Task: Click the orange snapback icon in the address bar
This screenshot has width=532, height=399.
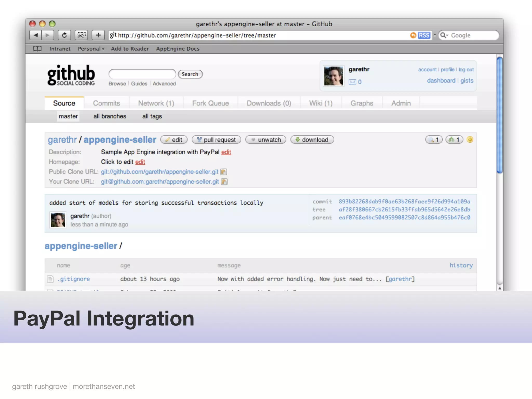Action: [x=413, y=35]
